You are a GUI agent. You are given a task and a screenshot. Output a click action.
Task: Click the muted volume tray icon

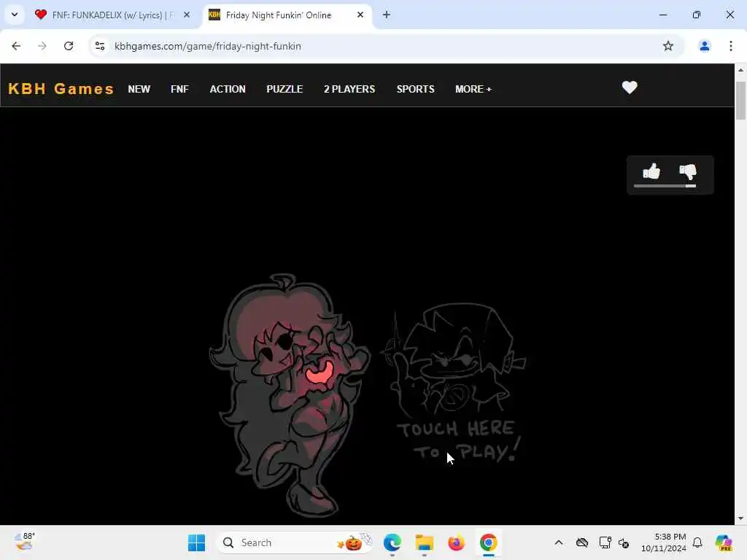point(624,542)
